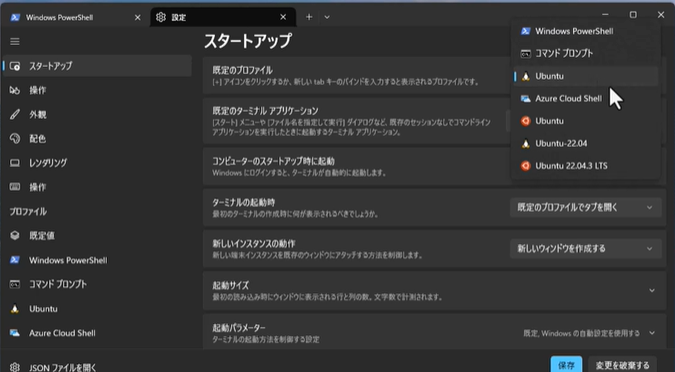Image resolution: width=675 pixels, height=372 pixels.
Task: Open the ターミナルの起動時 dropdown
Action: [x=586, y=208]
